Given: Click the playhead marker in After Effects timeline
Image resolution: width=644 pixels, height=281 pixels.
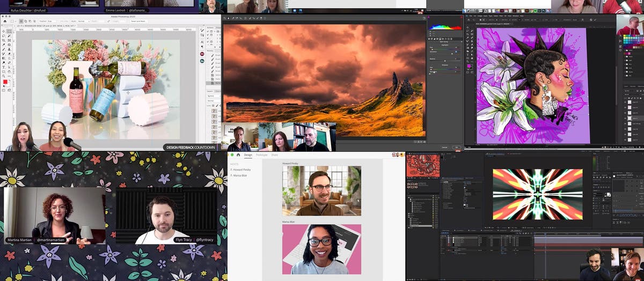Looking at the screenshot, I should [545, 234].
